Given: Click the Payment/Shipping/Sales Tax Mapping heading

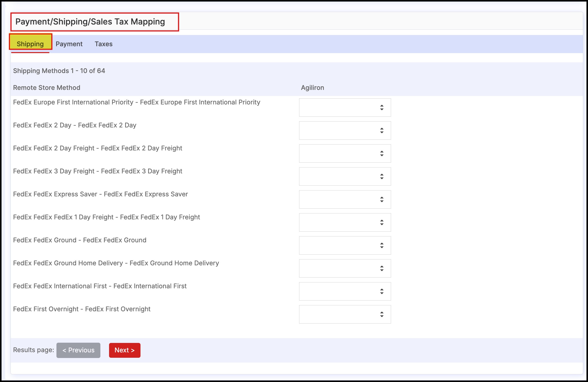Looking at the screenshot, I should pos(90,22).
